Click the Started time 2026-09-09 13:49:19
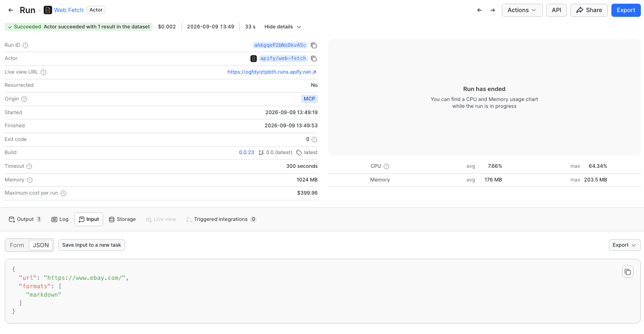 (291, 113)
